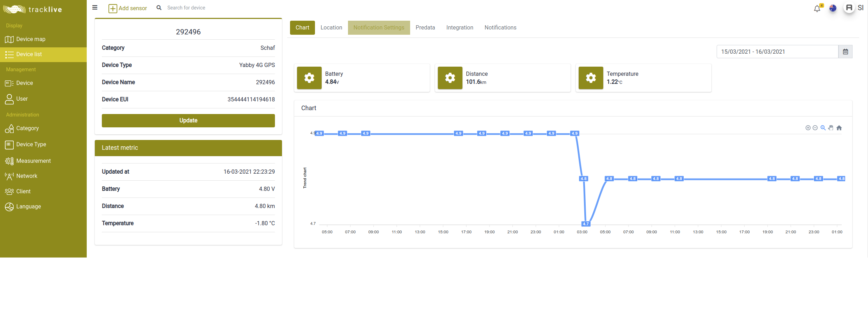Open the notifications bell icon
This screenshot has height=334, width=868.
coord(817,9)
